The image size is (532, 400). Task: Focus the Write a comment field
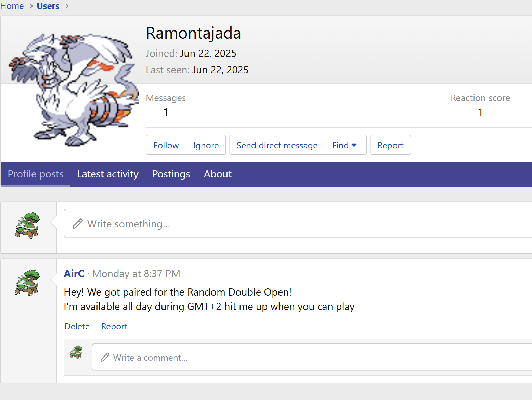312,357
